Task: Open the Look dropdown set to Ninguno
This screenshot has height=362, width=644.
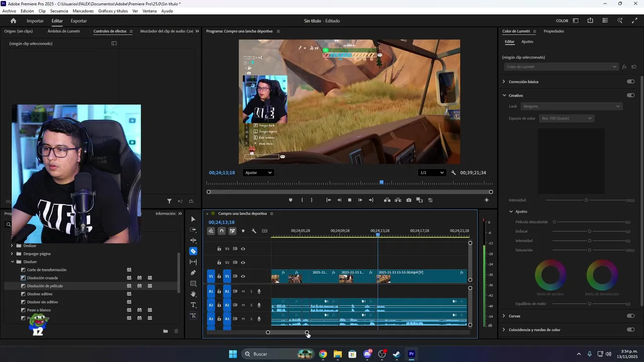Action: [572, 107]
